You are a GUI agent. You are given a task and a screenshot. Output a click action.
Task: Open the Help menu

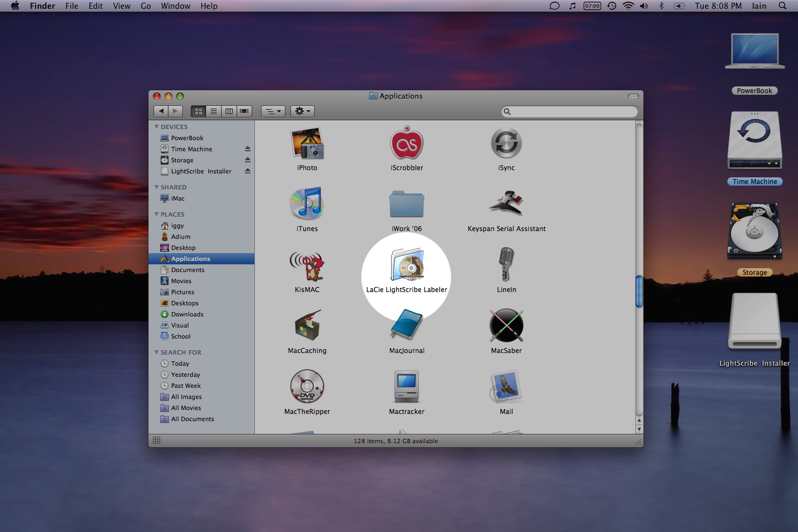coord(209,6)
